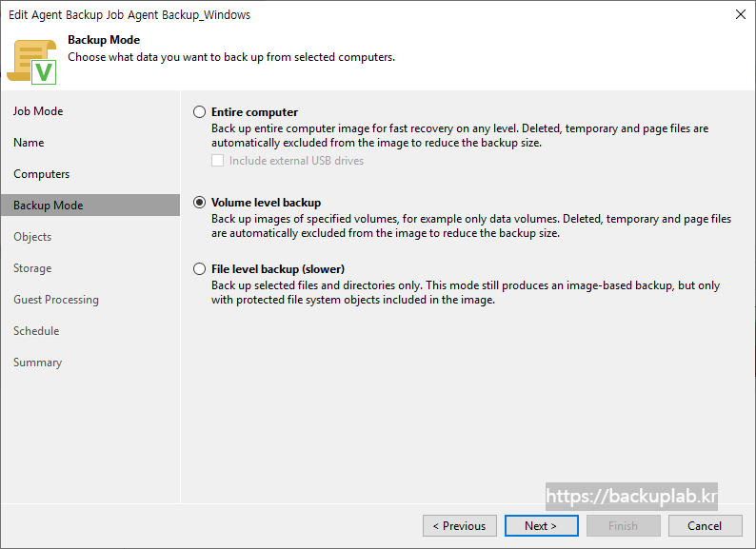Select the Backup Mode step
This screenshot has width=756, height=549.
point(90,206)
